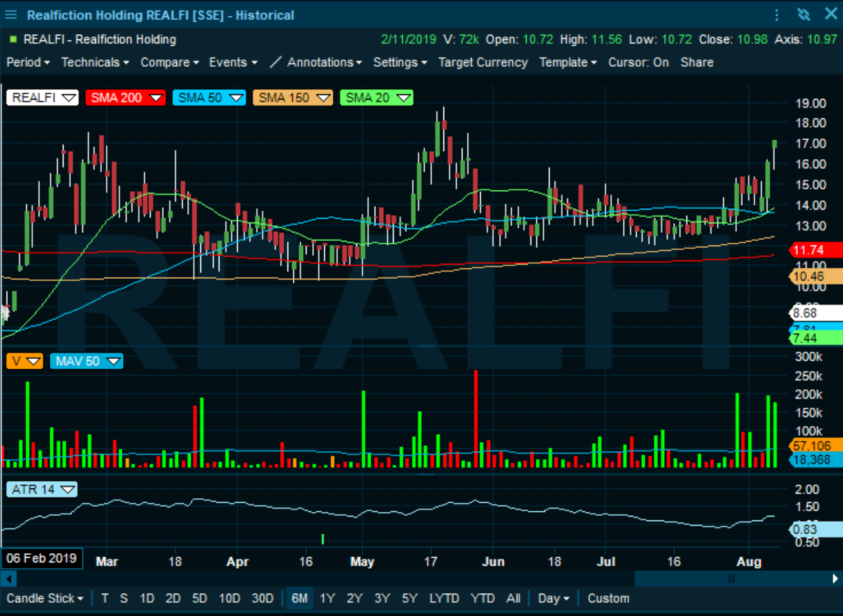Viewport: 843px width, 616px height.
Task: Click the 57,106 volume value label
Action: click(x=815, y=446)
